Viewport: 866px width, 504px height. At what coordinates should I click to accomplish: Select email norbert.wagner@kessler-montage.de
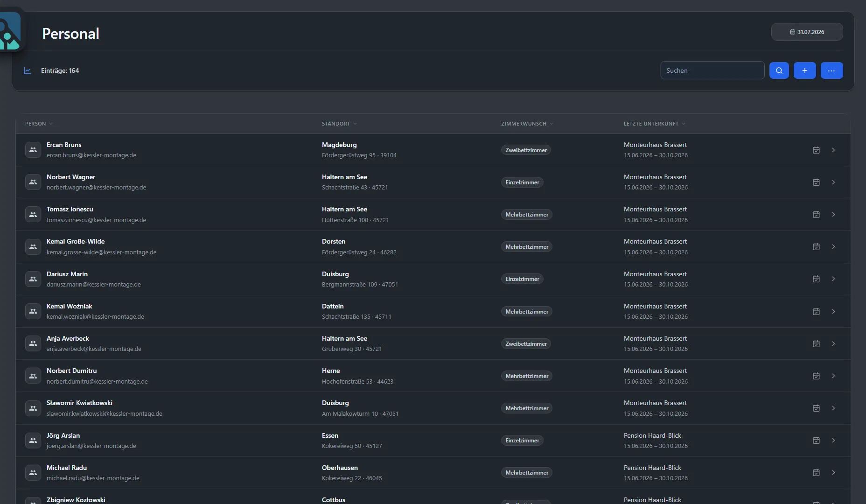[96, 188]
